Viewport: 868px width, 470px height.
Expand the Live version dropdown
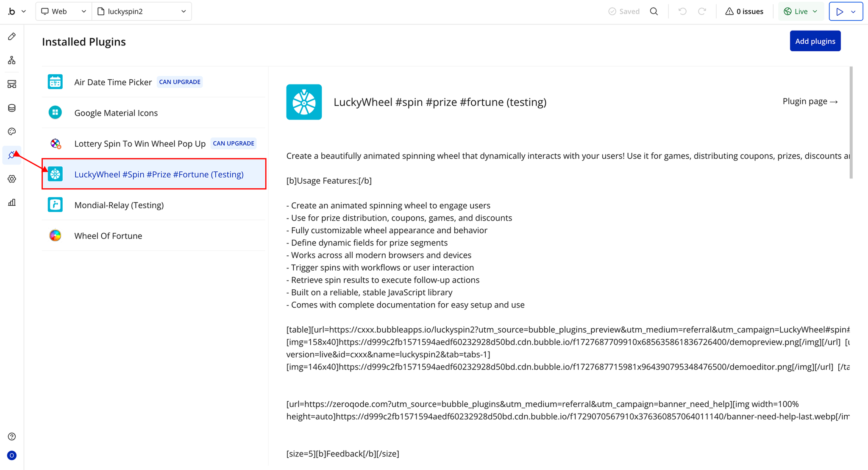(801, 11)
